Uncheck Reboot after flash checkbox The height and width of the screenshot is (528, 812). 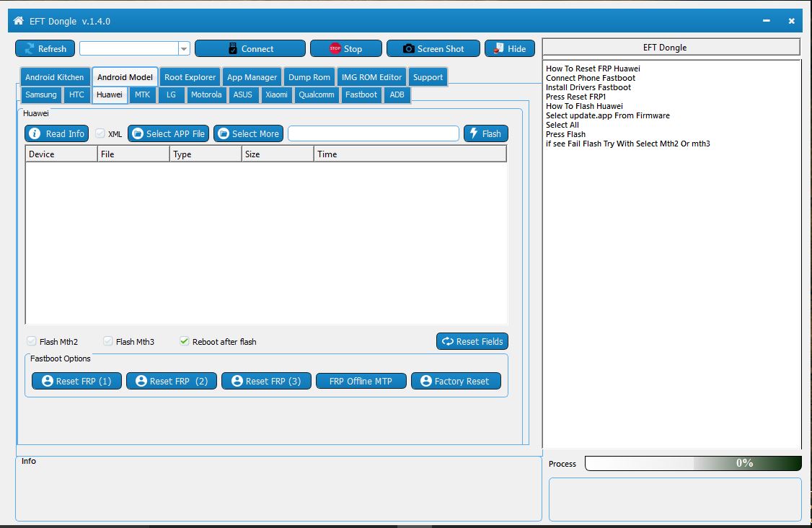click(184, 341)
